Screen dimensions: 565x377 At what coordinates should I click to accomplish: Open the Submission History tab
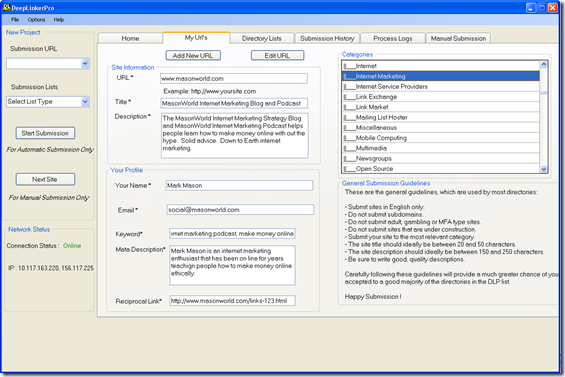(x=327, y=38)
